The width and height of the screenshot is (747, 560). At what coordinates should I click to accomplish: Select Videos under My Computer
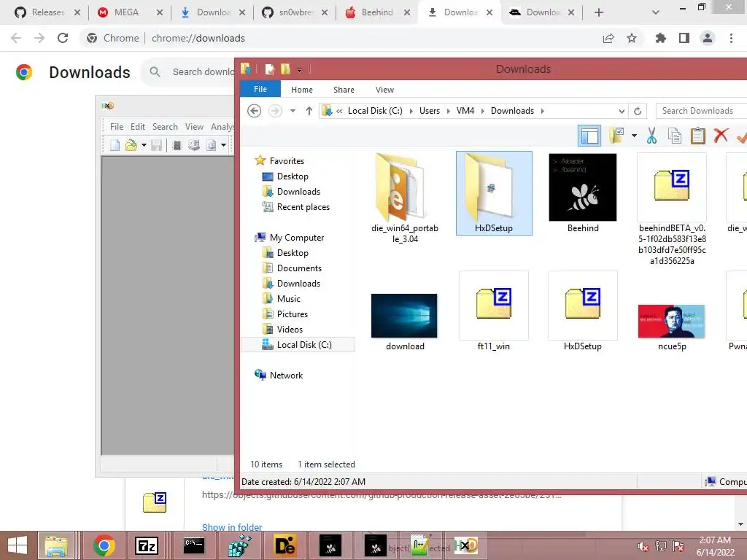[290, 329]
